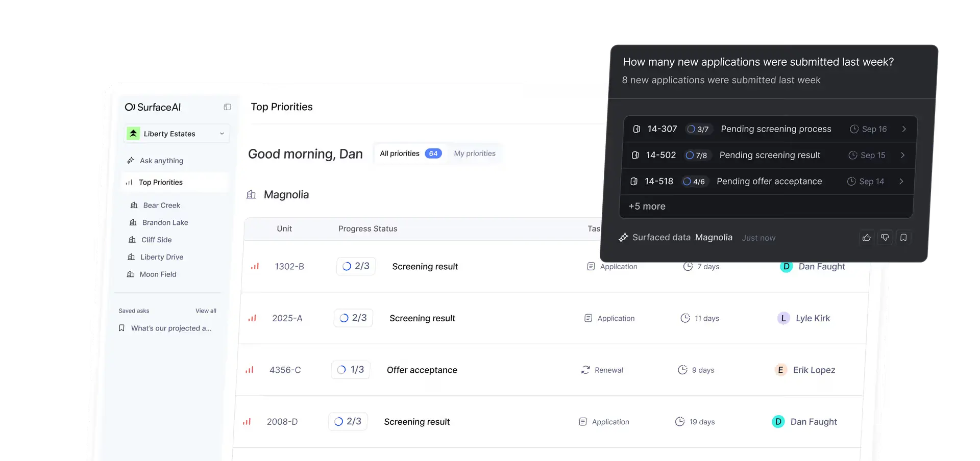980x461 pixels.
Task: Click the thumbs down feedback icon
Action: (885, 238)
